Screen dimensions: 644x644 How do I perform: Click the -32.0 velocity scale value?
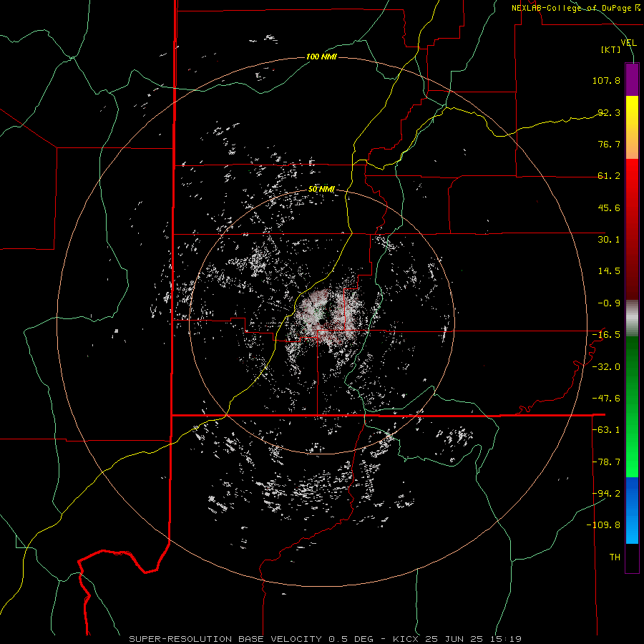(606, 367)
